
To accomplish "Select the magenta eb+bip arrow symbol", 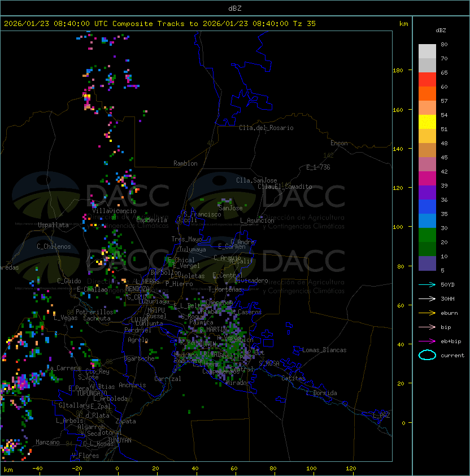I will pos(427,341).
